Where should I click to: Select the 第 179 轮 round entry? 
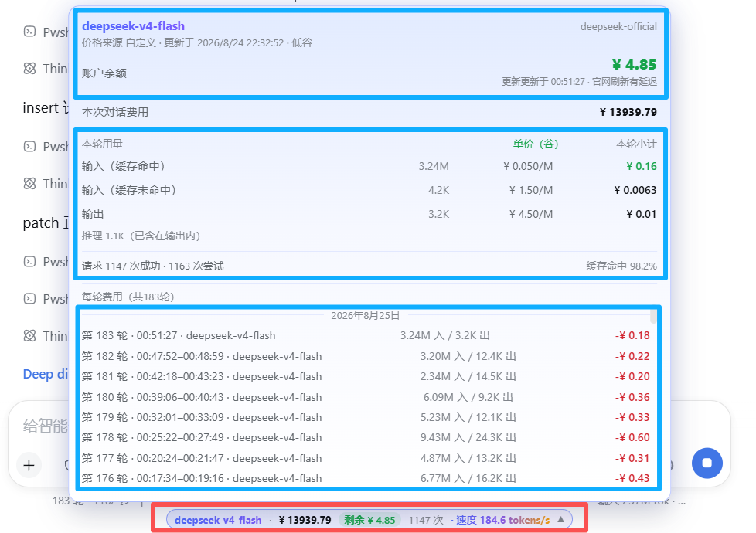click(x=366, y=417)
